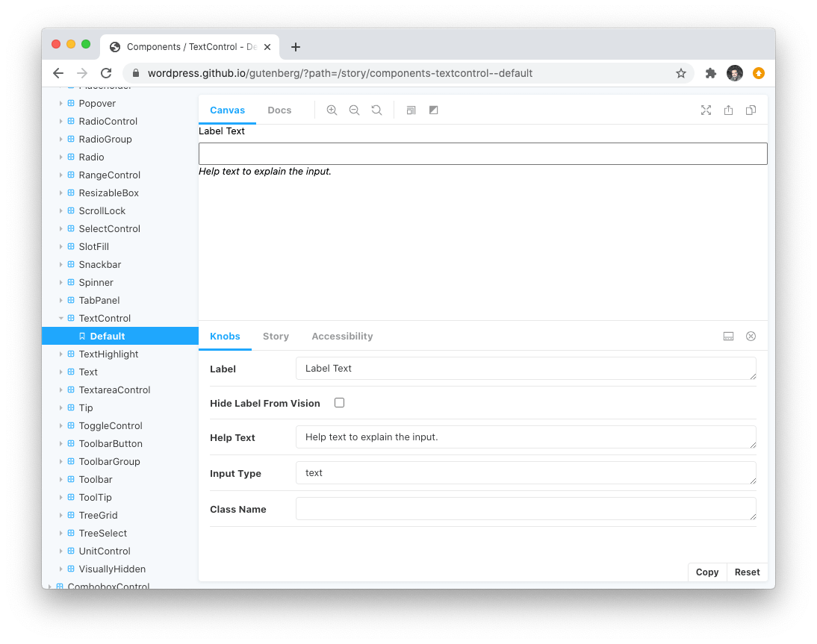Image resolution: width=817 pixels, height=644 pixels.
Task: Open the ScrollLock component
Action: 102,211
